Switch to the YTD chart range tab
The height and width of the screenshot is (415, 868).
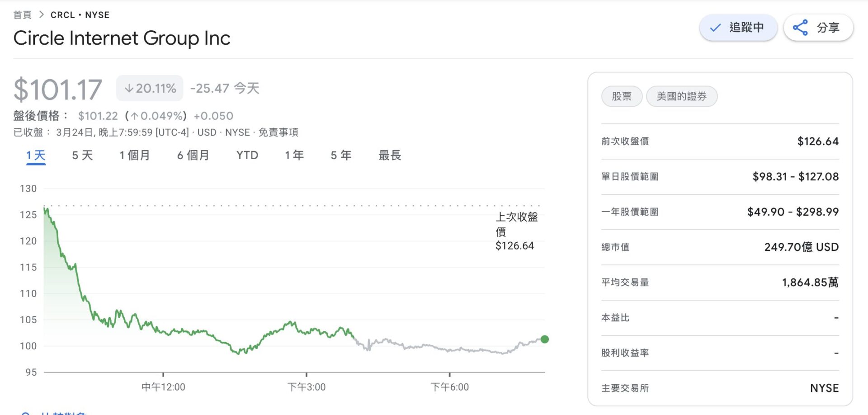[246, 155]
